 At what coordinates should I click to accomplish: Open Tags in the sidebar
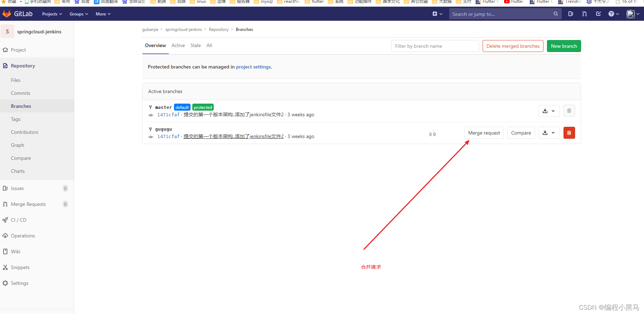click(x=15, y=119)
